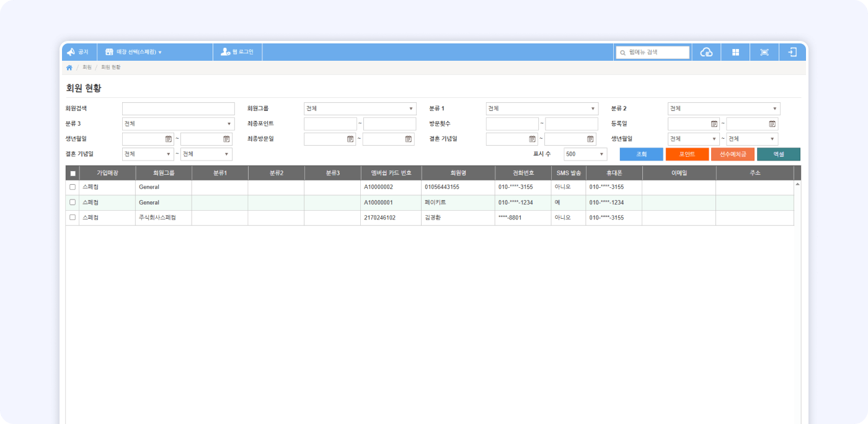Select the checkbox for 김경환 row

(73, 218)
